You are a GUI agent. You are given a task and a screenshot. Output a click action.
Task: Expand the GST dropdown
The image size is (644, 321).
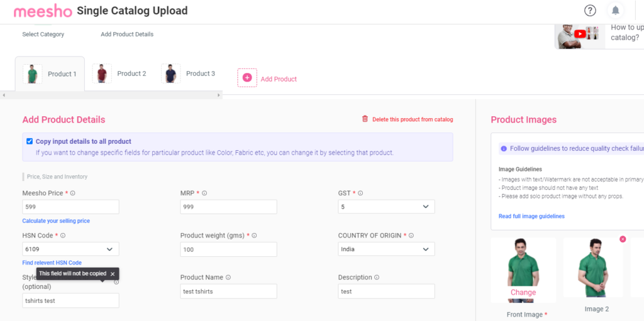pos(386,207)
